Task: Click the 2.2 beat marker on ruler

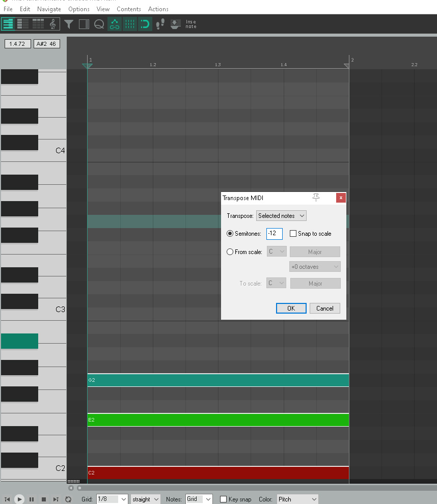Action: click(x=414, y=65)
